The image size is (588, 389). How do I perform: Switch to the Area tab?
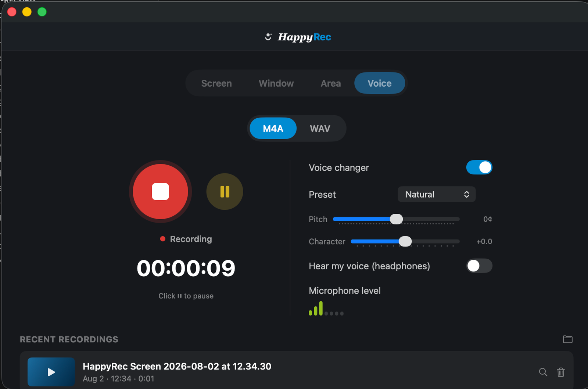point(331,83)
